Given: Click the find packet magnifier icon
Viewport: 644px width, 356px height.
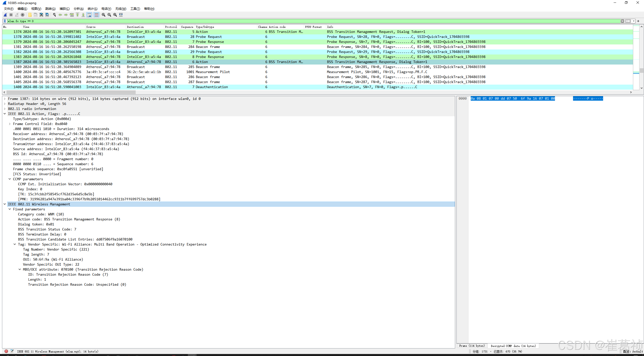Looking at the screenshot, I should [x=54, y=15].
